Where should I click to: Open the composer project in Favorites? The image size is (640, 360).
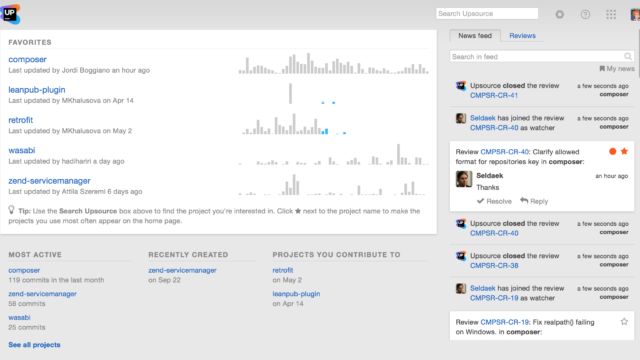click(x=27, y=59)
